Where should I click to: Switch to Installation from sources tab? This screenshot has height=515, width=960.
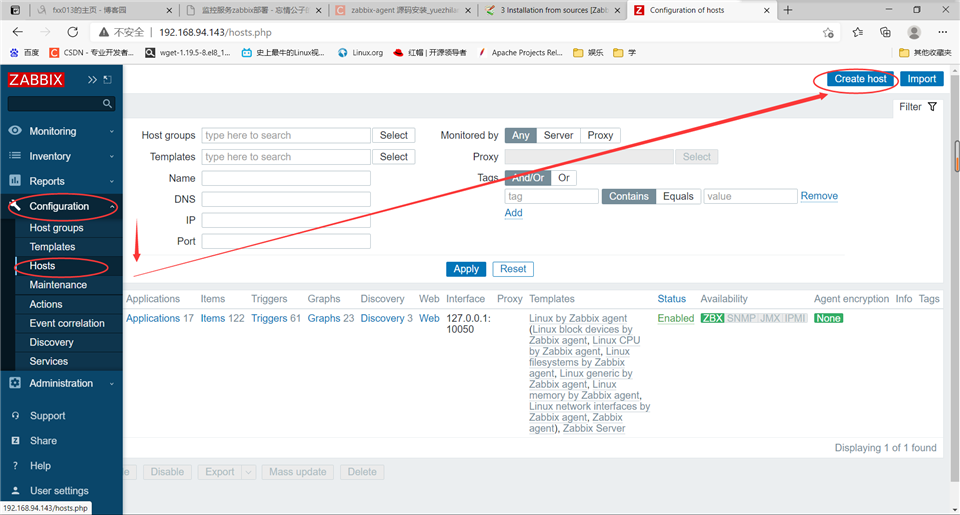[553, 10]
